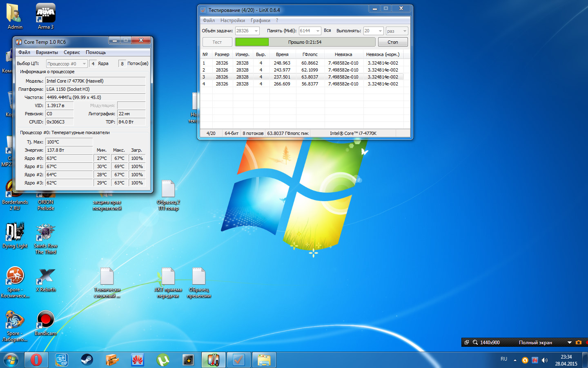Open the Файл menu in LinX
The height and width of the screenshot is (368, 588).
[209, 20]
